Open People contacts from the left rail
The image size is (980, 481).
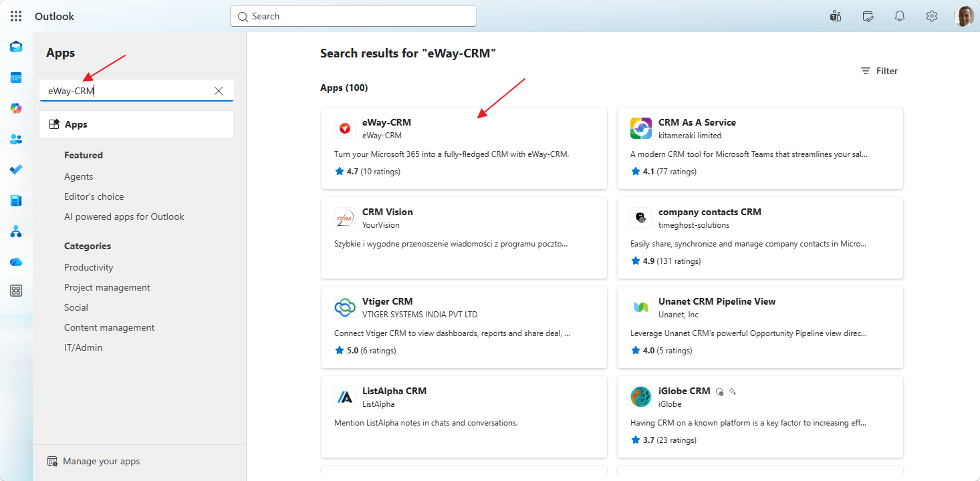pos(16,139)
